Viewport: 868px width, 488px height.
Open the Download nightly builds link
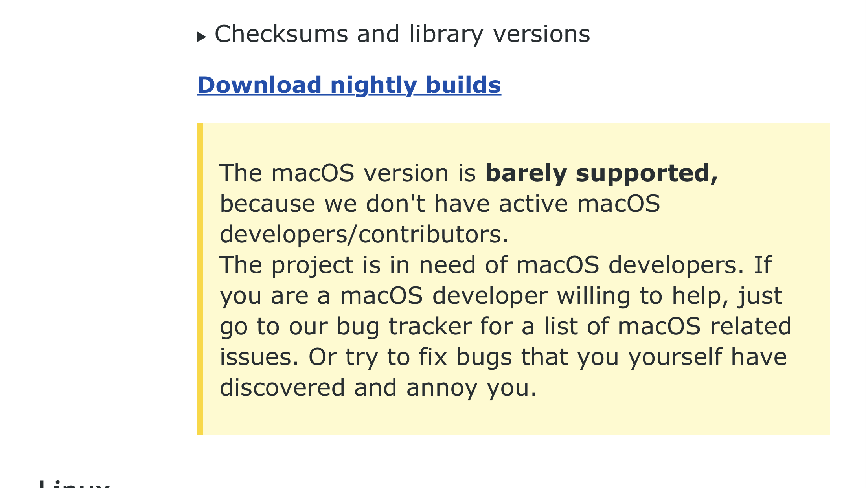[349, 85]
